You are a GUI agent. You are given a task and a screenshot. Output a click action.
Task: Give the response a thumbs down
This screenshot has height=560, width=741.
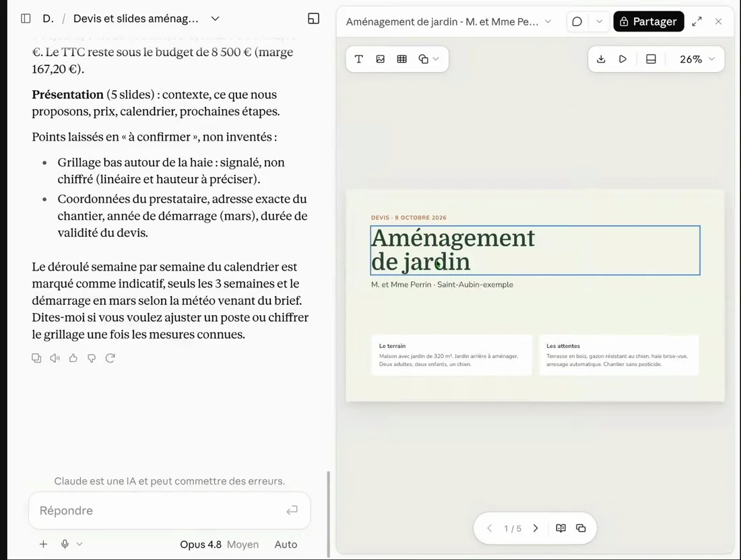click(x=92, y=358)
